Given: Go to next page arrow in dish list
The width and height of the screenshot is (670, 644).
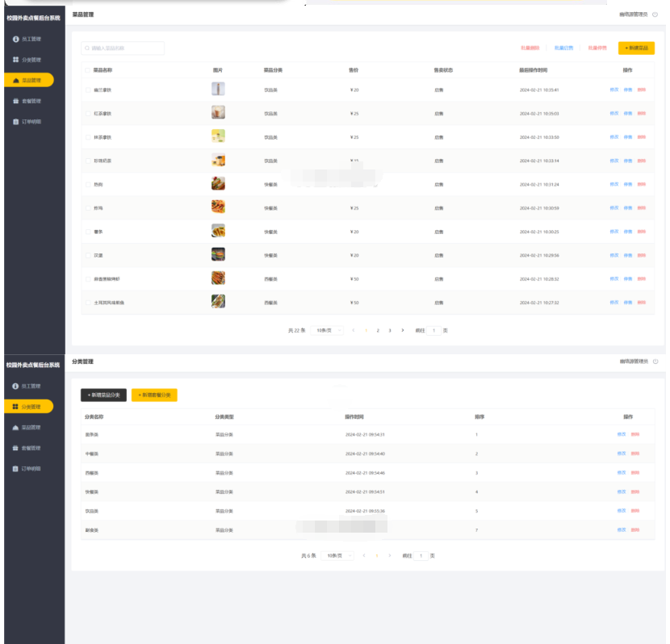Looking at the screenshot, I should coord(403,330).
